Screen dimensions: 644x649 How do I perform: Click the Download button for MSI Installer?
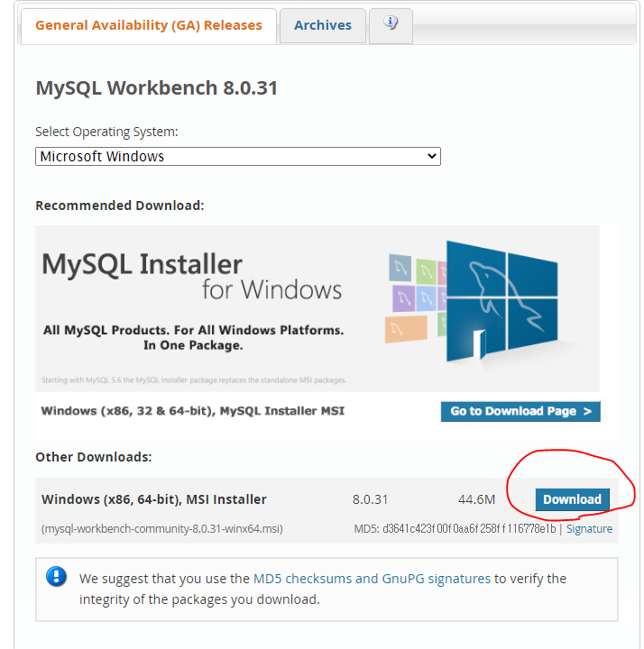[572, 499]
